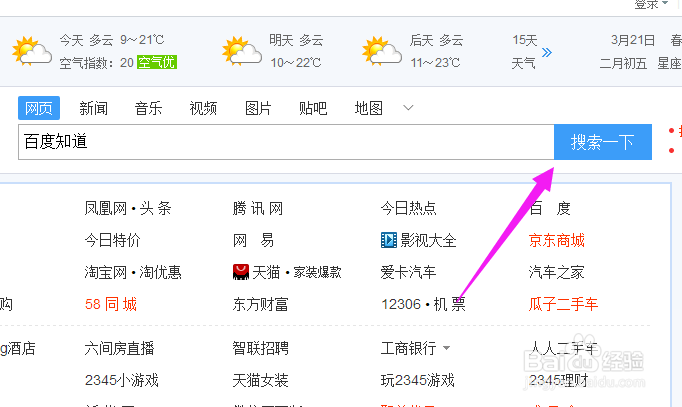The height and width of the screenshot is (407, 682).
Task: Open the 凤凰网 link
Action: tap(106, 208)
